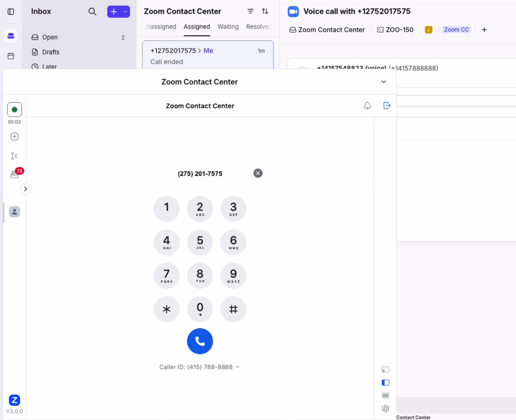
Task: Toggle the left sidebar panel
Action: [x=11, y=12]
